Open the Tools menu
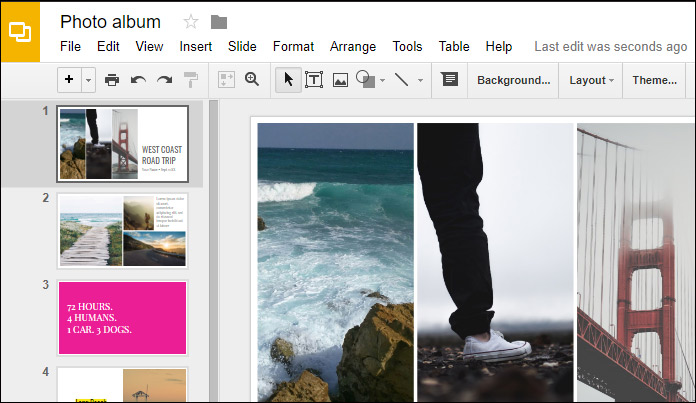 (407, 46)
